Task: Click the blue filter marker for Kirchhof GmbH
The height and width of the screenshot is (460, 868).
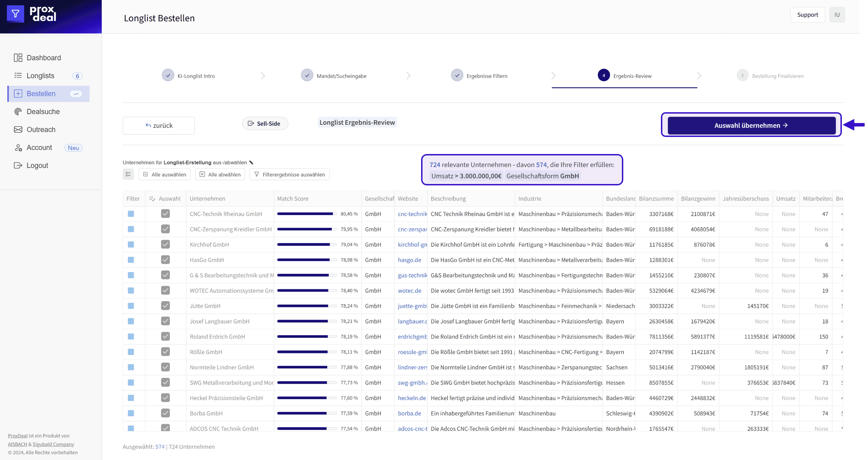Action: point(131,244)
